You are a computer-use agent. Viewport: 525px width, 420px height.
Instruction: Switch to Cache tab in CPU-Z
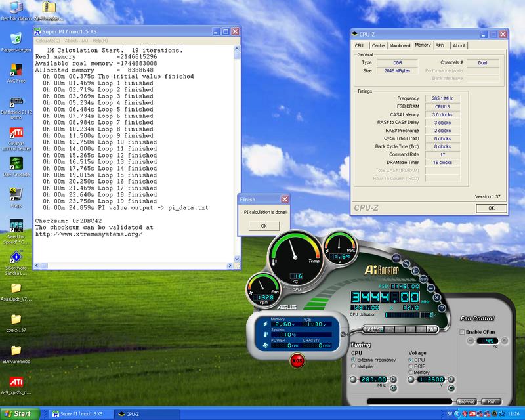pos(379,45)
